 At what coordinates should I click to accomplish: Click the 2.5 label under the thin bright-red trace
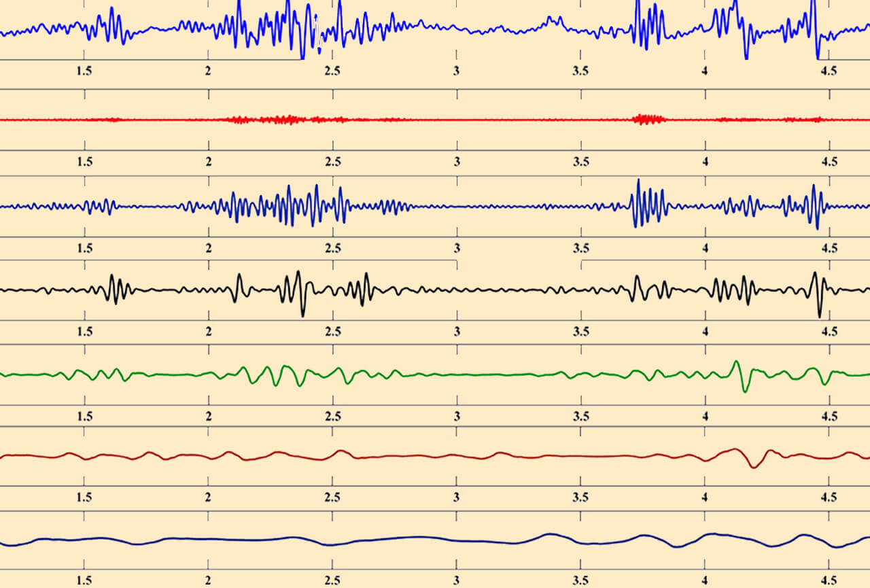coord(333,162)
